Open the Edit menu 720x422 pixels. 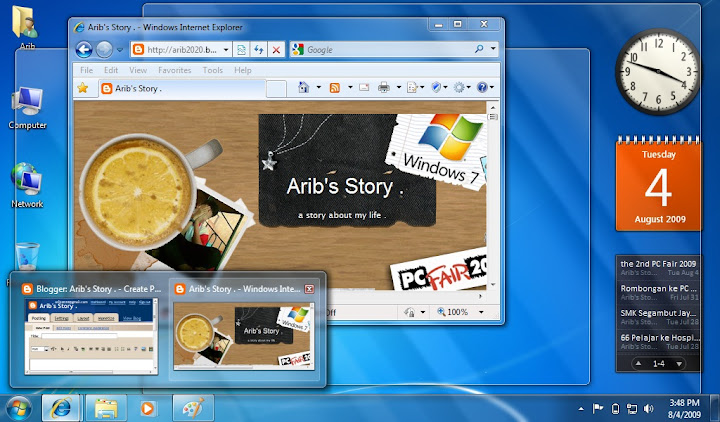(111, 70)
